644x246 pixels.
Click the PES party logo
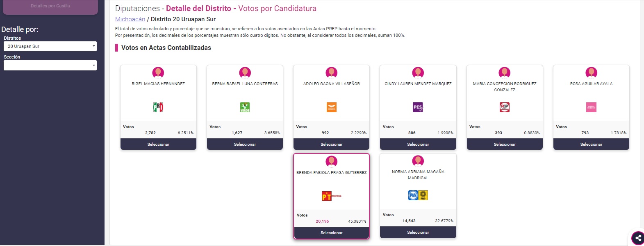click(x=418, y=107)
